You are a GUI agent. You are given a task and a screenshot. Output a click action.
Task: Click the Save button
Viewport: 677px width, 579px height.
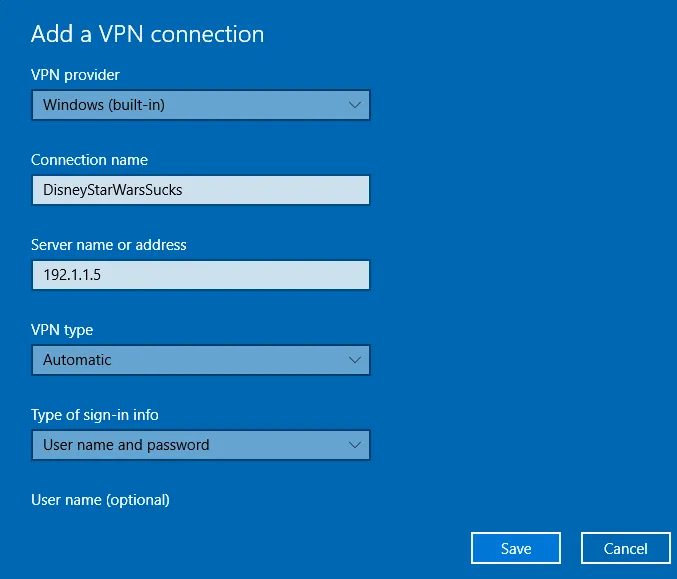tap(516, 548)
